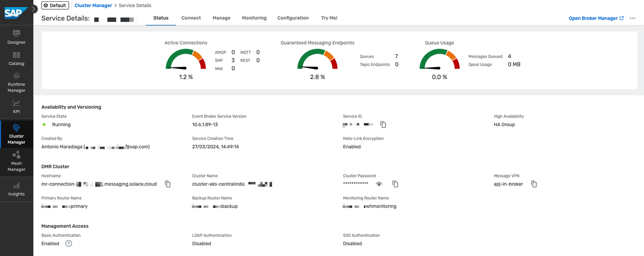Image resolution: width=644 pixels, height=256 pixels.
Task: Click the SMF connections count 3
Action: point(233,60)
